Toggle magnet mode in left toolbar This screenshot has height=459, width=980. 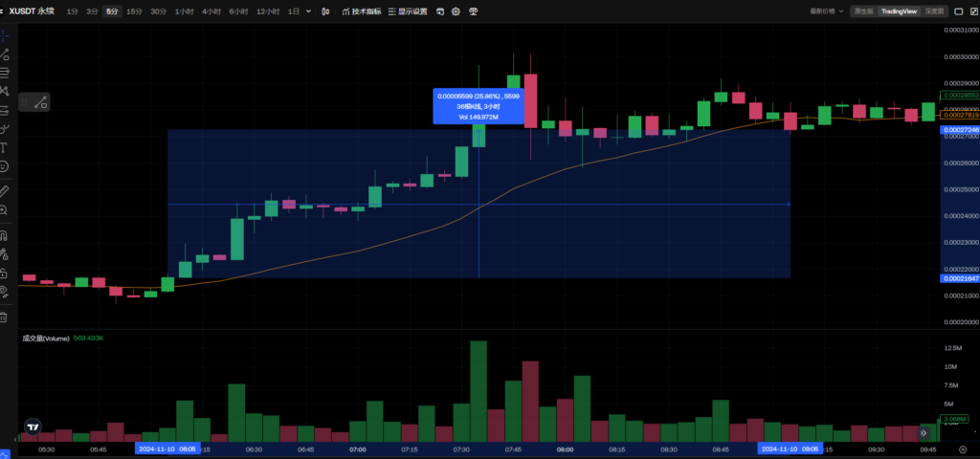(x=5, y=234)
